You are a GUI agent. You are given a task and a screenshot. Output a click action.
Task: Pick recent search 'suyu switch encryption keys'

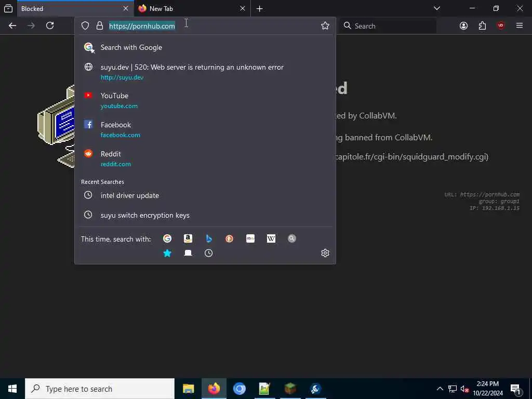(205, 215)
